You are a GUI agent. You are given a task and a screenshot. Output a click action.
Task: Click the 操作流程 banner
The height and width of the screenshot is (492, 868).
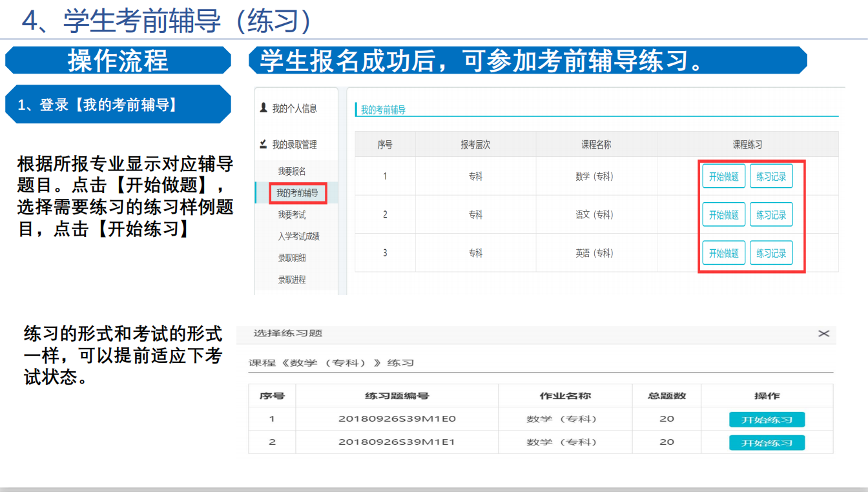[x=118, y=60]
